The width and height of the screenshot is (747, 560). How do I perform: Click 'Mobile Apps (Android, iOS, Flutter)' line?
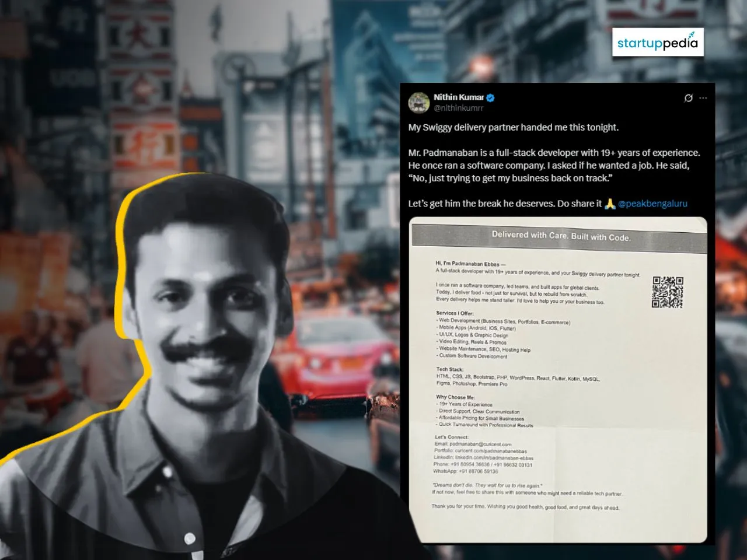476,328
